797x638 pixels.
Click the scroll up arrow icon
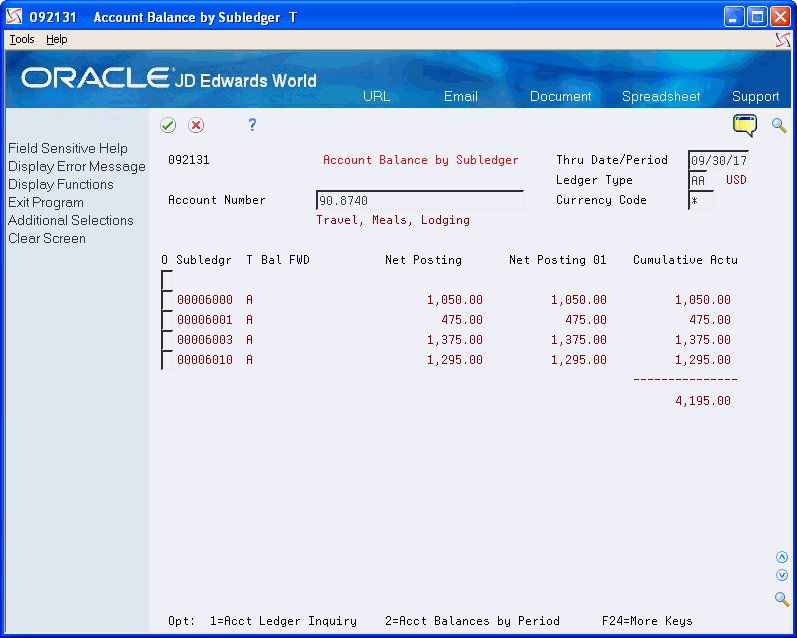pyautogui.click(x=782, y=557)
